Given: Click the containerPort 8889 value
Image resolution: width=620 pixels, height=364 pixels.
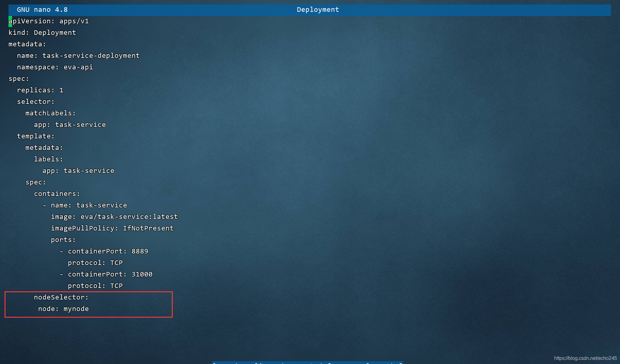Looking at the screenshot, I should (140, 251).
